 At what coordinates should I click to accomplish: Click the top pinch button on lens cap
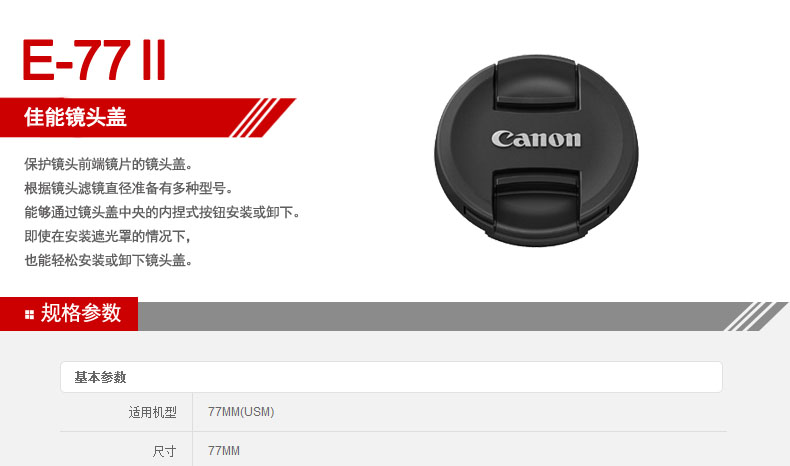[536, 83]
